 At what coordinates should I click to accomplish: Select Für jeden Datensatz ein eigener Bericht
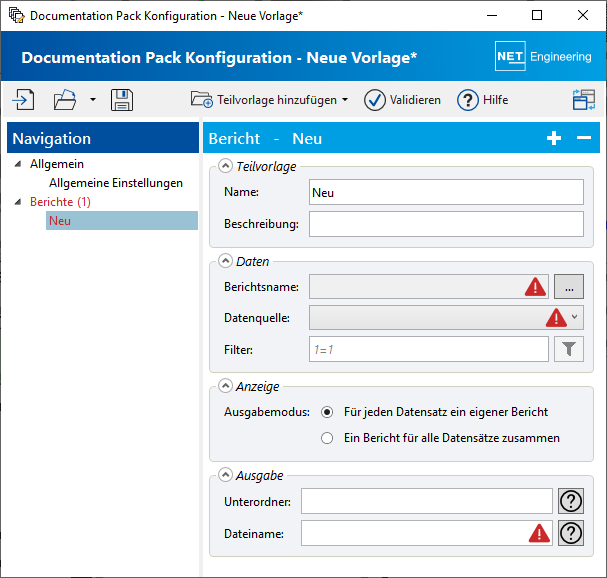pos(327,412)
